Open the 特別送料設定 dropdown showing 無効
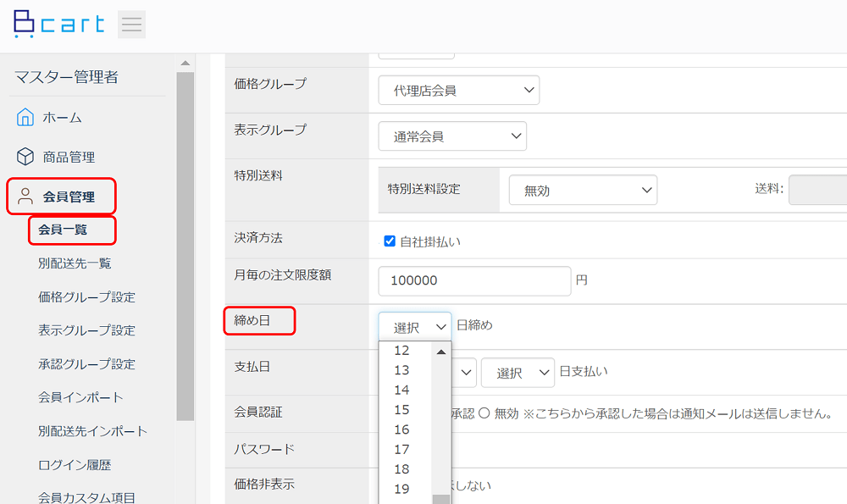This screenshot has width=847, height=504. 583,190
